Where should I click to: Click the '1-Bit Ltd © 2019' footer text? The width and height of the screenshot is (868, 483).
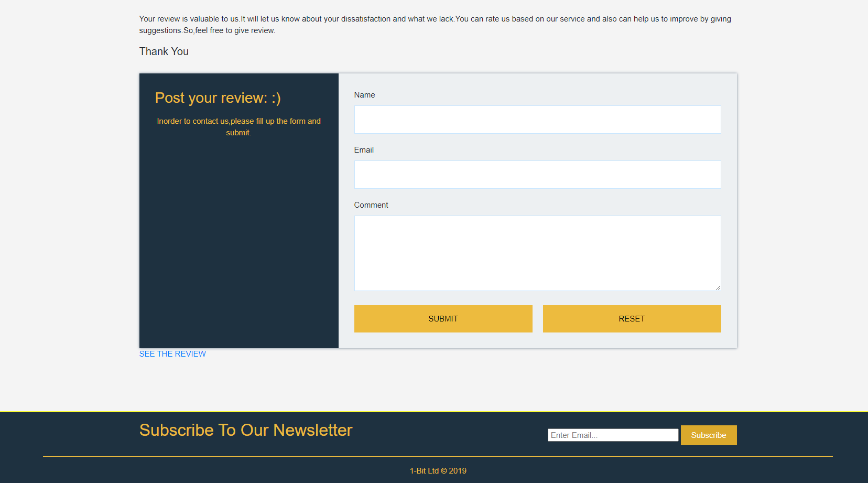pos(438,471)
